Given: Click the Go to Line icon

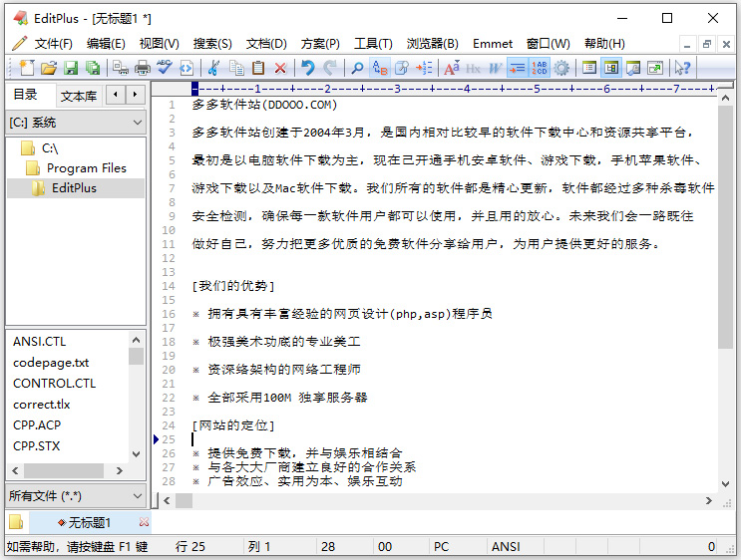Looking at the screenshot, I should click(x=424, y=68).
